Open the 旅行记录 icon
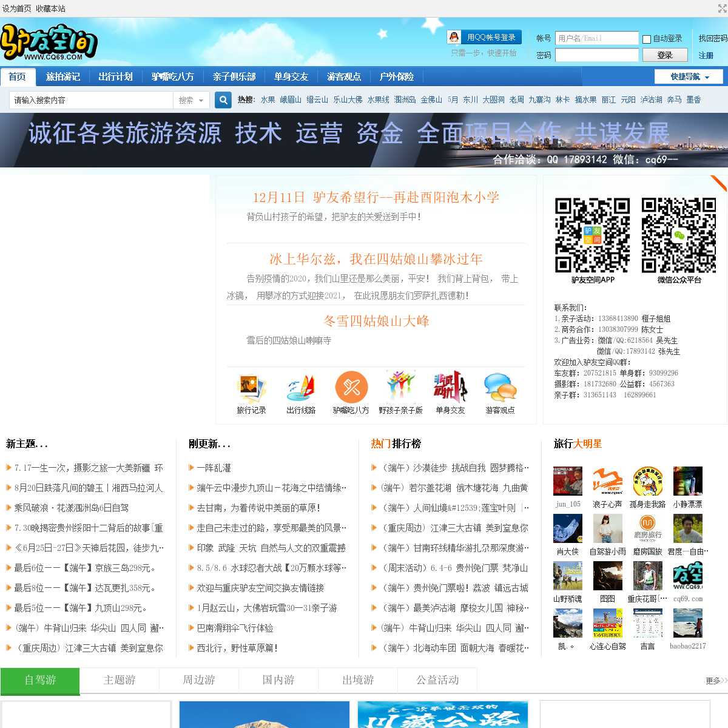 coord(251,388)
